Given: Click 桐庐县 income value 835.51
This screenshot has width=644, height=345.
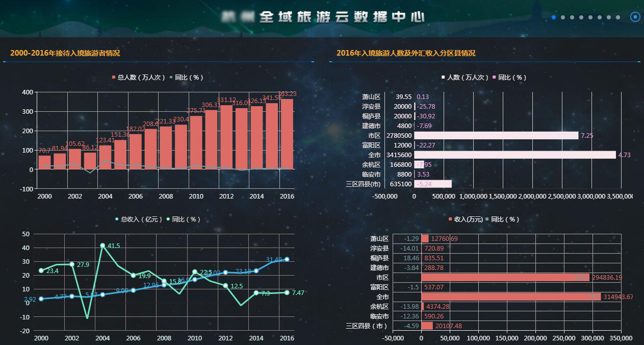Looking at the screenshot, I should point(434,258).
